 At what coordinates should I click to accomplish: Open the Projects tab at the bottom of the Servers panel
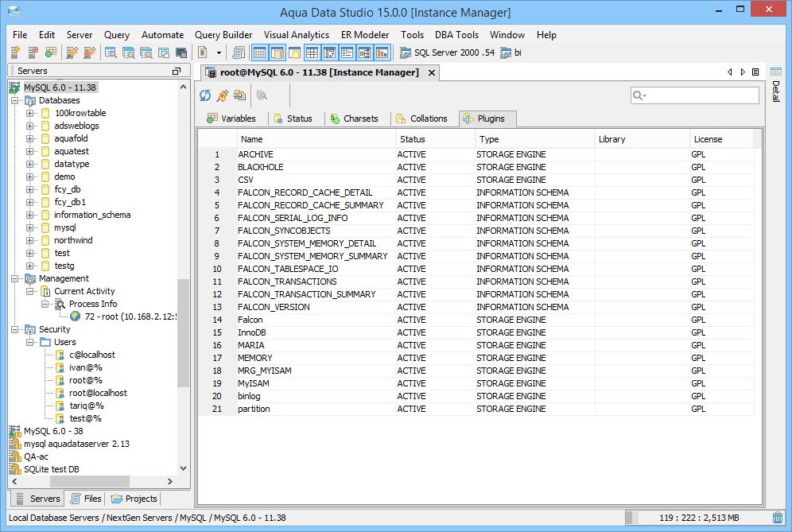pos(134,499)
